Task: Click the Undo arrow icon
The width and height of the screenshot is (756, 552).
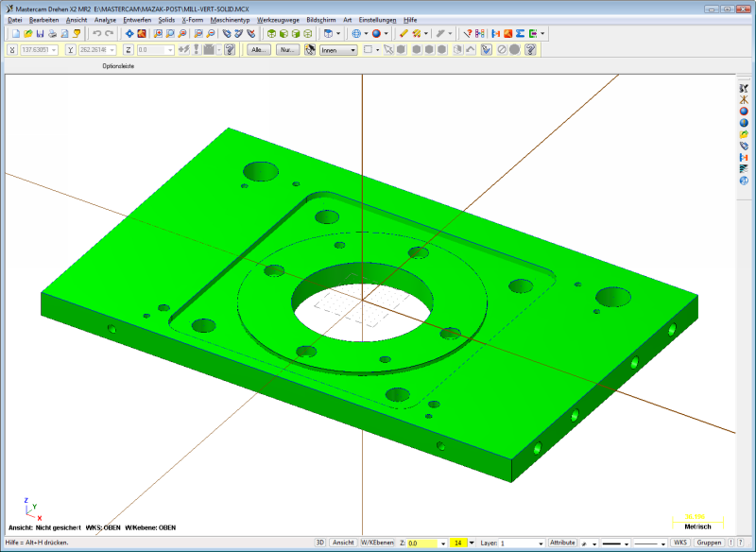Action: coord(97,34)
